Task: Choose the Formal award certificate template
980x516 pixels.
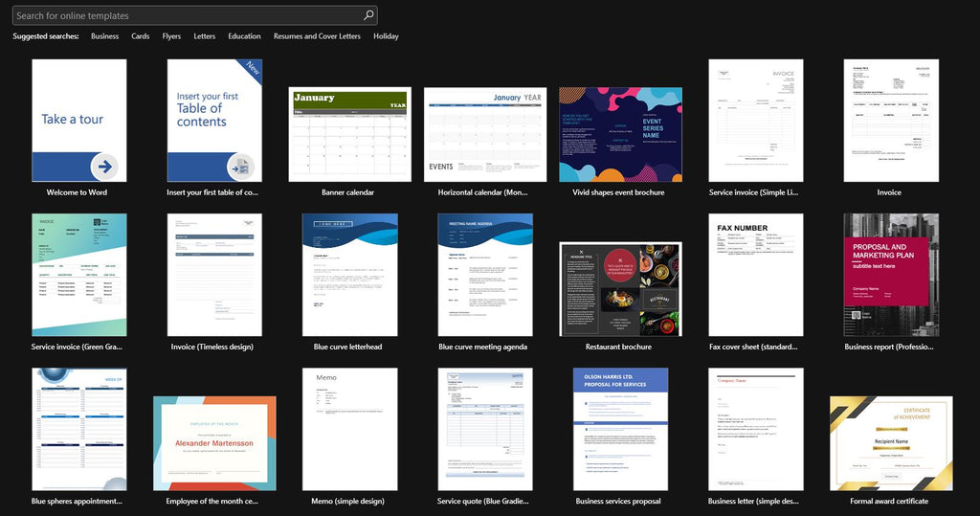Action: pos(890,442)
